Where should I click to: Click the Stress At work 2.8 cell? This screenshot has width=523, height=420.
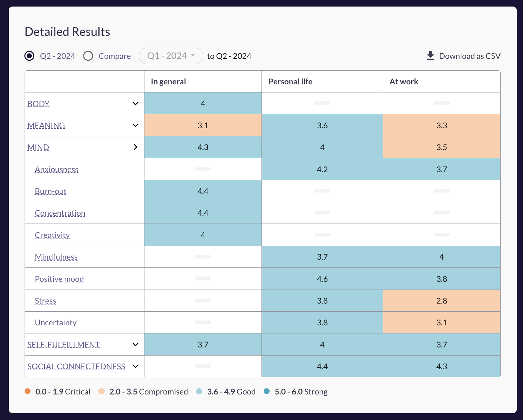pyautogui.click(x=441, y=301)
